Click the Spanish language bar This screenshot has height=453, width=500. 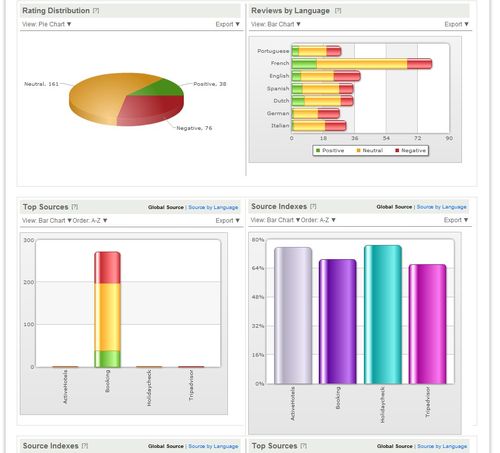click(322, 89)
